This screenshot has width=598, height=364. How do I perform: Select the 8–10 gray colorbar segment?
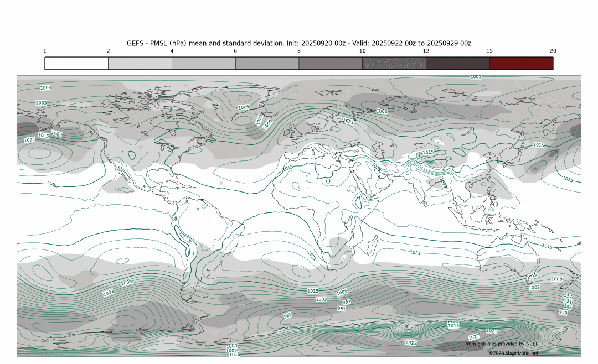(x=331, y=63)
